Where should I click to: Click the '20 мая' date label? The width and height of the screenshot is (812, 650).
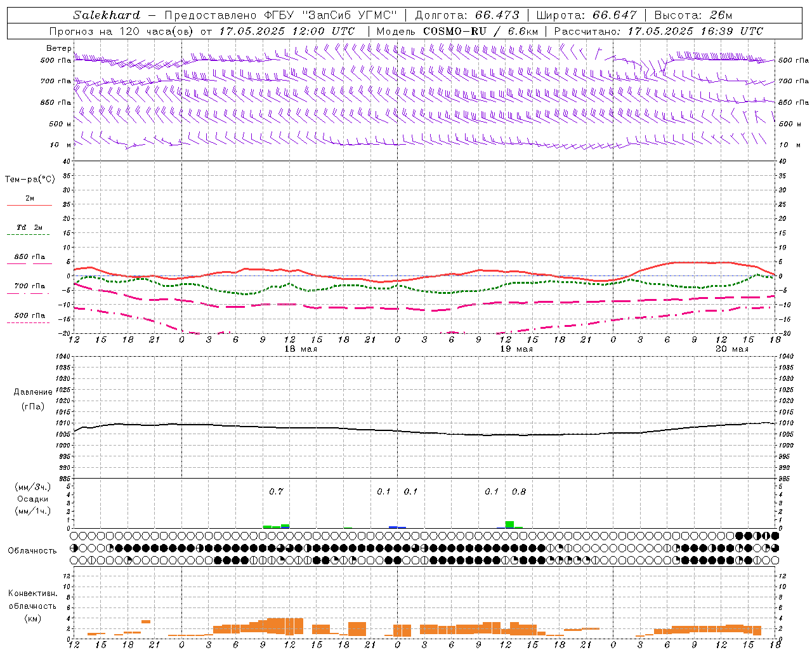coord(732,349)
